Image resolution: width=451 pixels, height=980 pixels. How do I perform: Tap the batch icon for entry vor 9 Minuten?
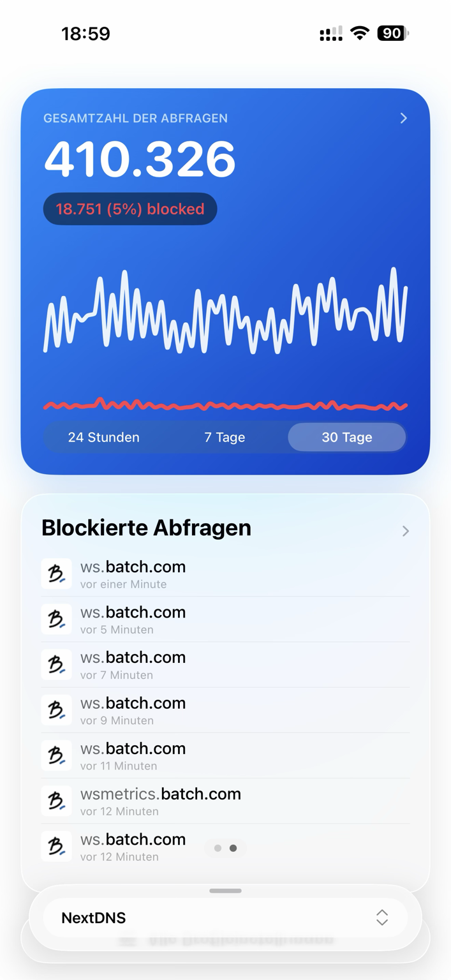point(56,710)
